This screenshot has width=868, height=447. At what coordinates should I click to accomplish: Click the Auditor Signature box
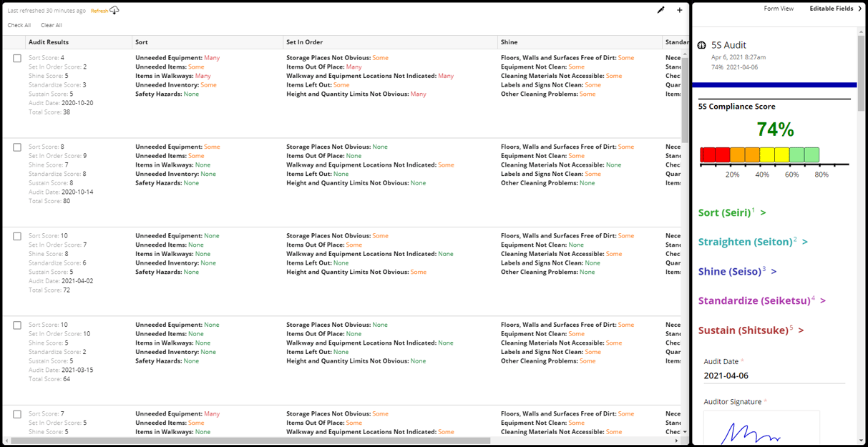761,429
